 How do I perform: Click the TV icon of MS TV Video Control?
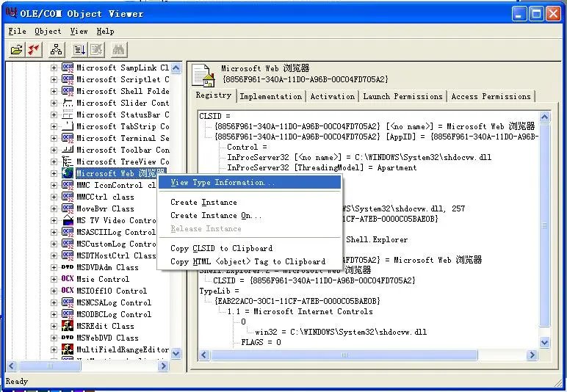(68, 220)
